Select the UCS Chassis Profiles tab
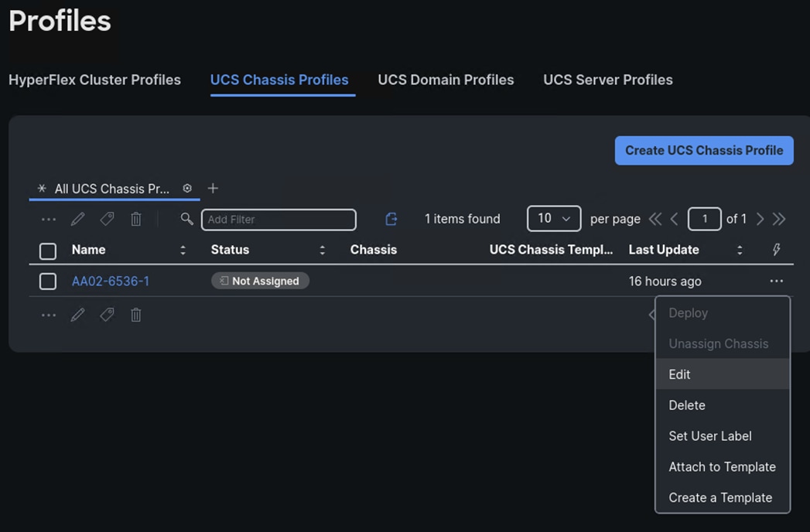Screen dimensions: 810x532 point(279,80)
